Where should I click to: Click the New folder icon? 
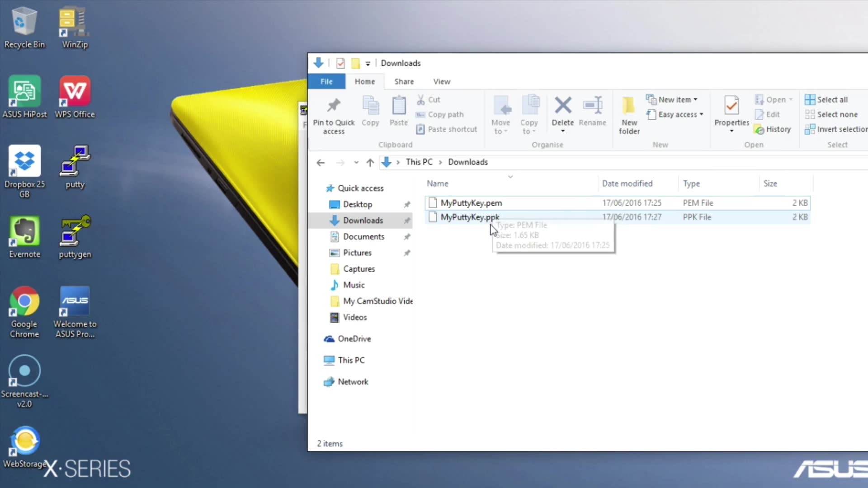[629, 106]
